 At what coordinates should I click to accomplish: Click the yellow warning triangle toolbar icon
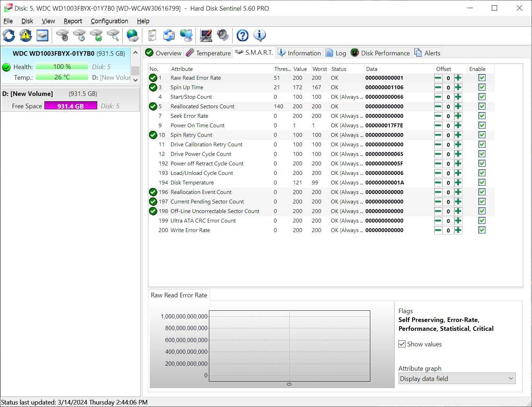pos(25,35)
